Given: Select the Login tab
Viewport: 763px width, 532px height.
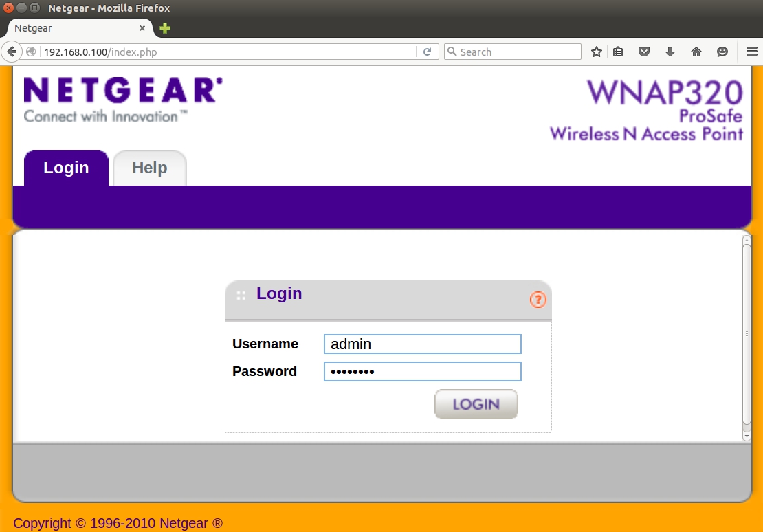Looking at the screenshot, I should [x=65, y=167].
